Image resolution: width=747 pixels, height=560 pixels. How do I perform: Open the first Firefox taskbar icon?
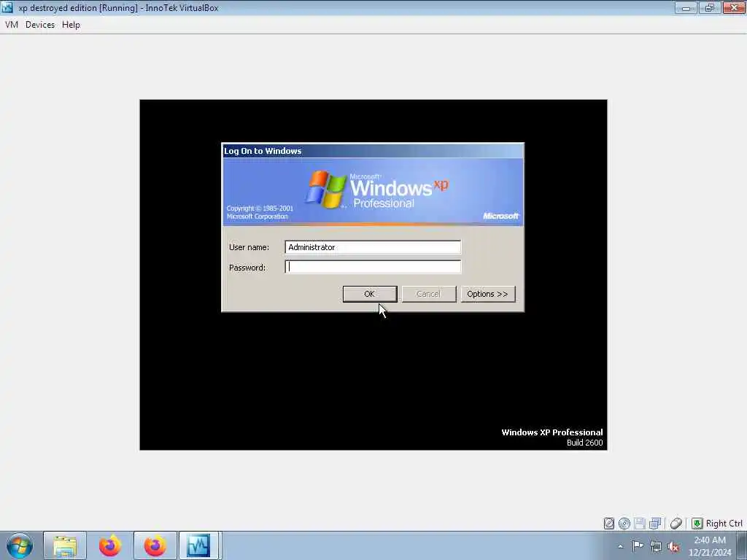pyautogui.click(x=110, y=545)
